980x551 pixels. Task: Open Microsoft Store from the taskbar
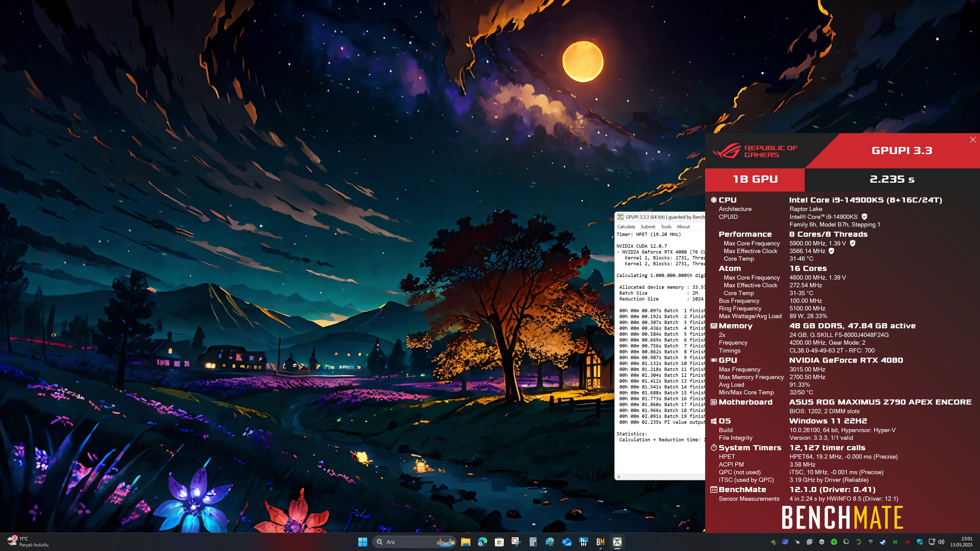[499, 542]
